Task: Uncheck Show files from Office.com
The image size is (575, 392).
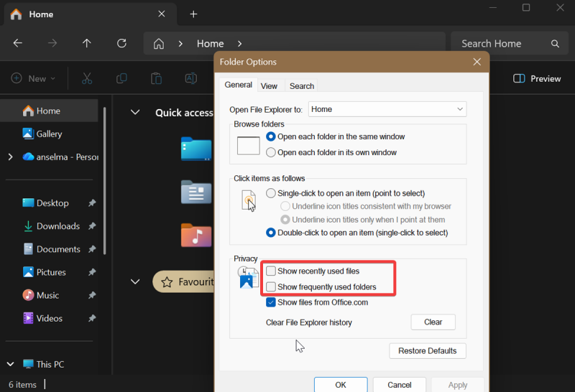Action: coord(271,302)
